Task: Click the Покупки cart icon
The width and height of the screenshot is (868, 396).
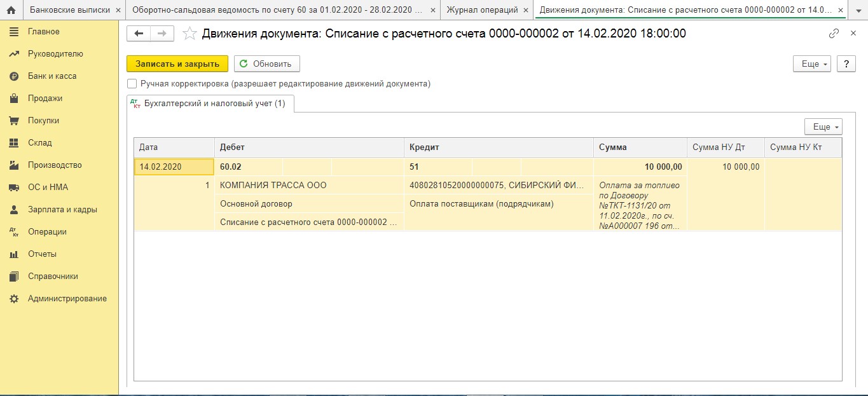Action: click(14, 121)
